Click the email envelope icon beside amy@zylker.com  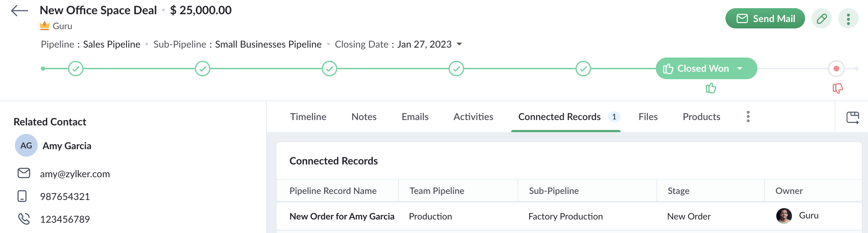tap(24, 173)
